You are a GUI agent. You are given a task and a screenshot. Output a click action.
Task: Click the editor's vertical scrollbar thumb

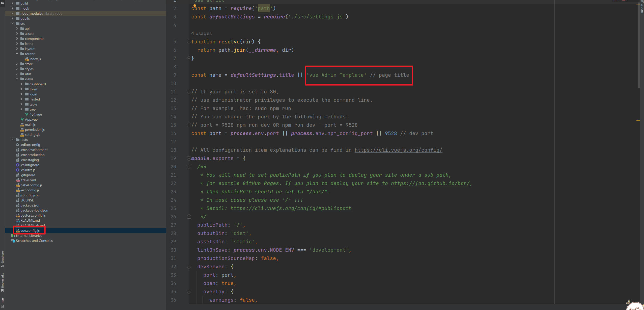click(638, 45)
